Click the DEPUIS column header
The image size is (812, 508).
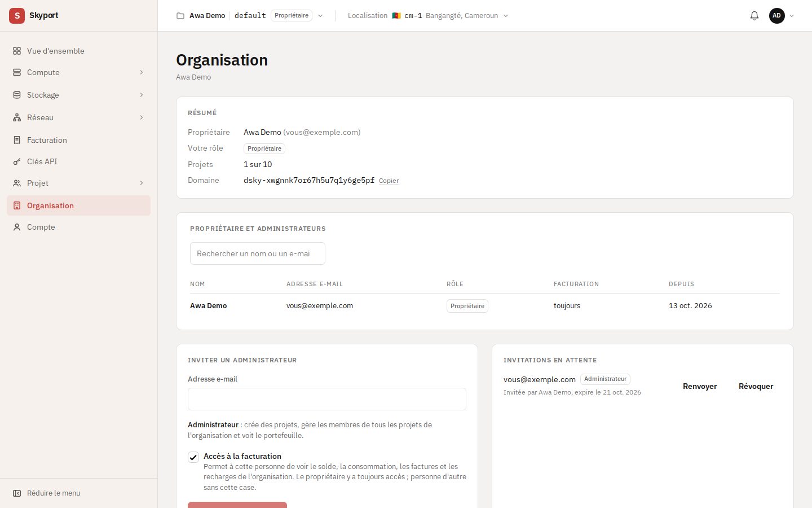[x=681, y=284]
